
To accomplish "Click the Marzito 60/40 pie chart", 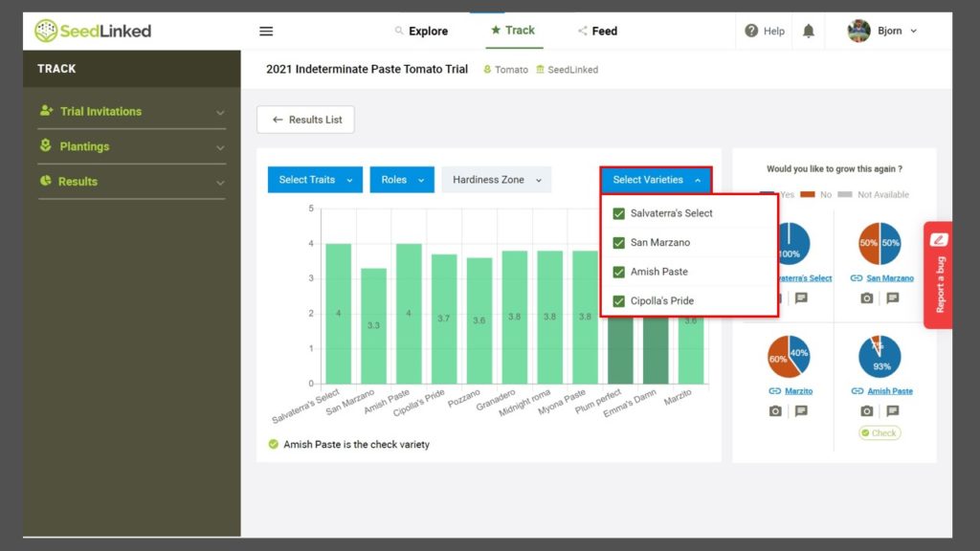I will [x=789, y=356].
